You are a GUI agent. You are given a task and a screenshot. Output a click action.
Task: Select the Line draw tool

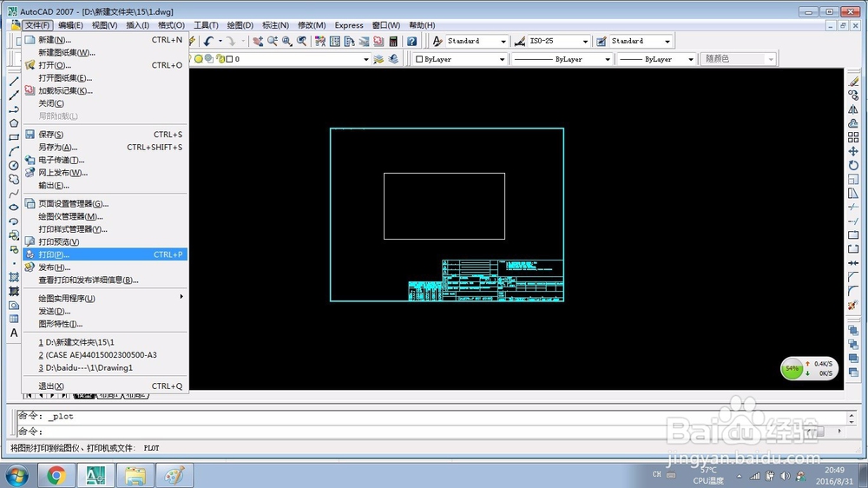click(14, 82)
